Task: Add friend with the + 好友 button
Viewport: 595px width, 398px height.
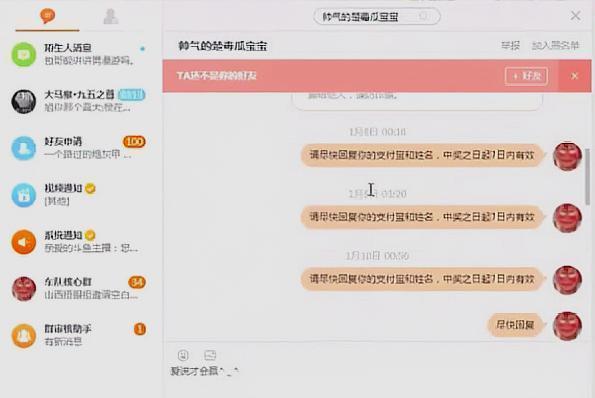Action: (526, 76)
